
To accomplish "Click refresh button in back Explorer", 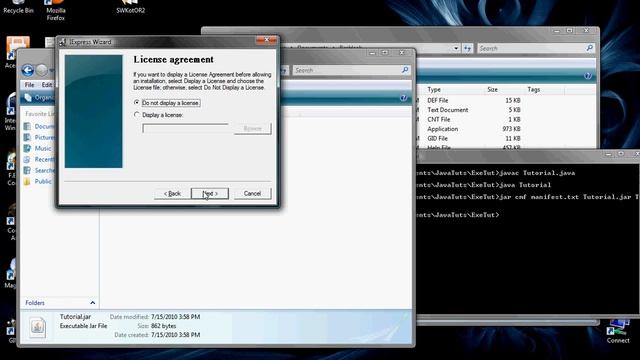I will click(467, 48).
